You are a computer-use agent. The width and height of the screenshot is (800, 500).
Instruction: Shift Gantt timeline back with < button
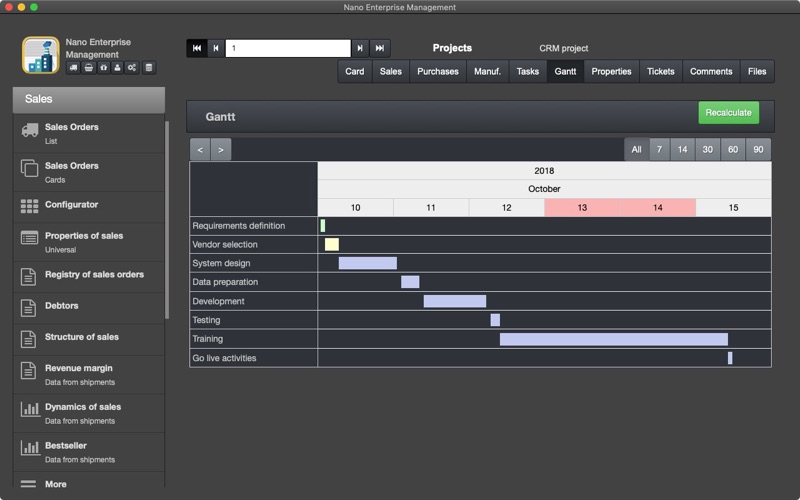coord(200,149)
